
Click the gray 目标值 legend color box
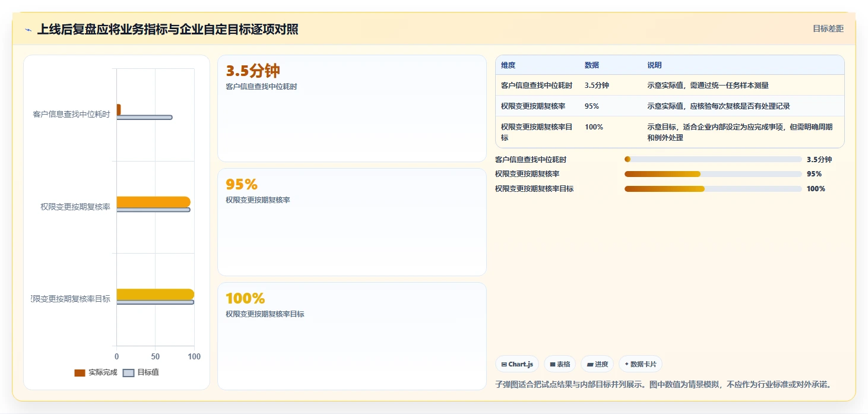[128, 372]
